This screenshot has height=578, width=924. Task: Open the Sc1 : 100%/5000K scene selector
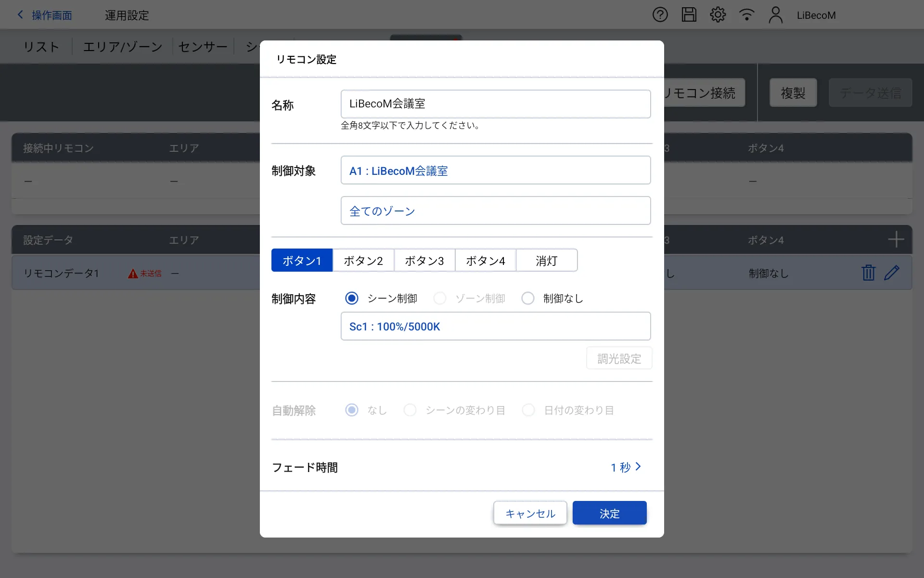tap(495, 326)
